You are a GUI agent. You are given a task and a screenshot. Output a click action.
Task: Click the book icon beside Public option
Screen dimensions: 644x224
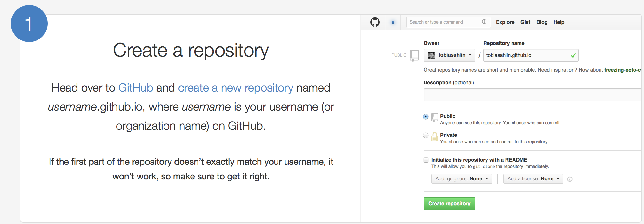tap(435, 117)
